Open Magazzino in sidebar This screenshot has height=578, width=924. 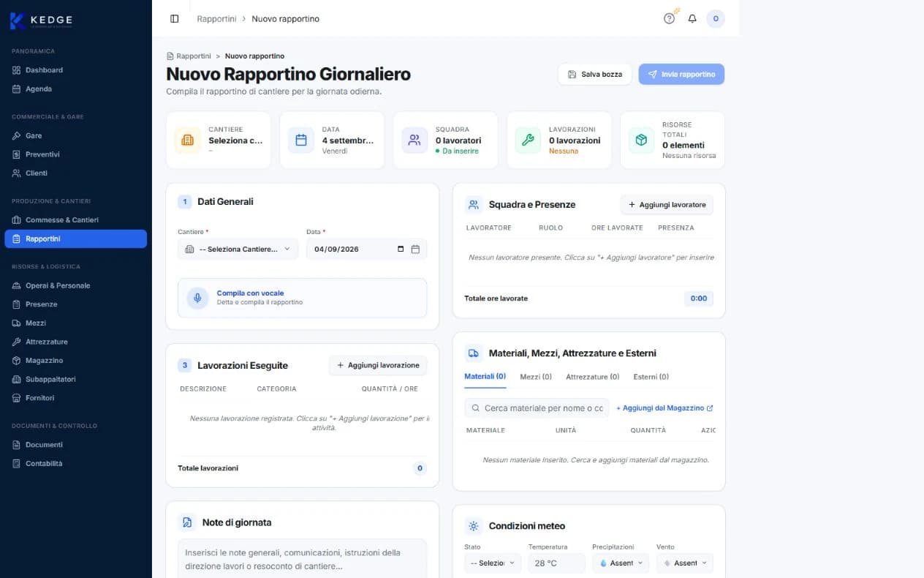[75, 361]
